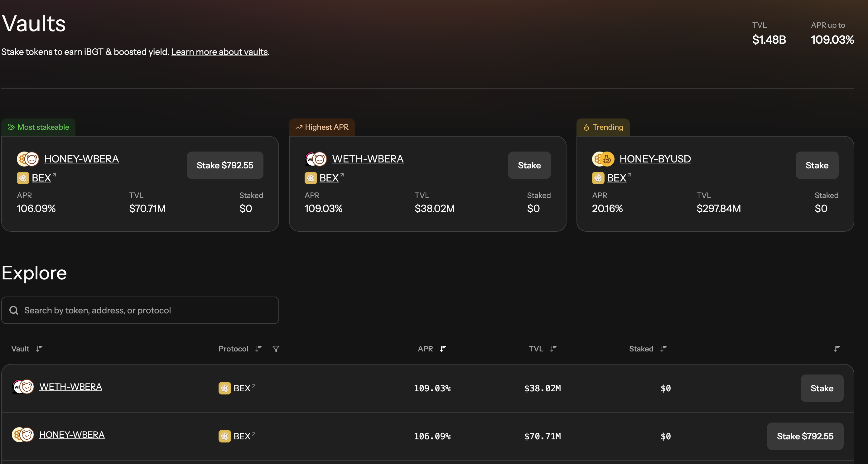The height and width of the screenshot is (464, 868).
Task: Open BEX external link in WETH-WBERA row
Action: (242, 388)
